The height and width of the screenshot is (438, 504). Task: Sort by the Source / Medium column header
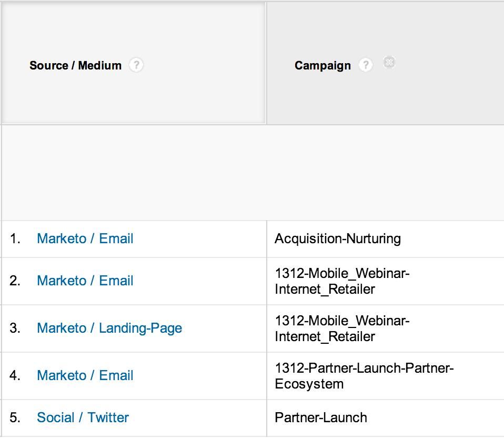coord(75,66)
